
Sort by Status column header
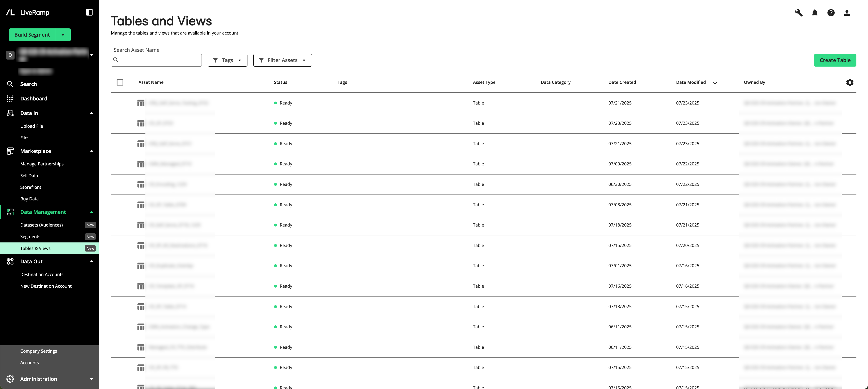pos(280,82)
